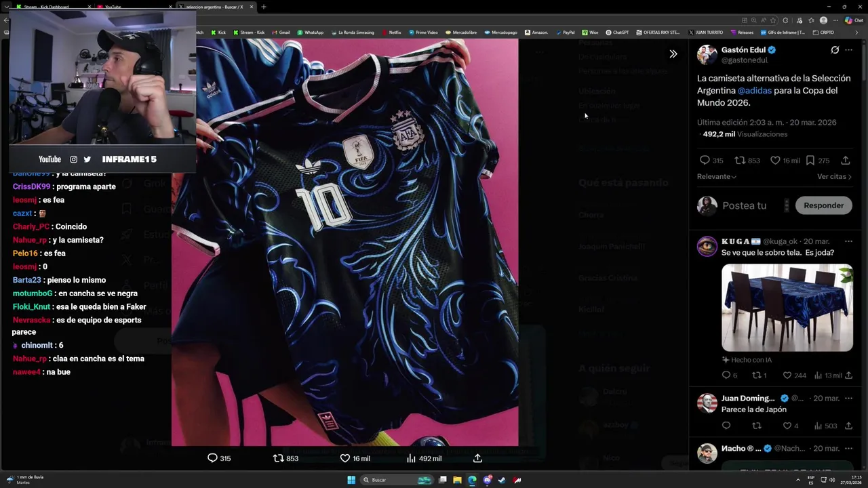
Task: Open the ChatGPT bookmark
Action: (618, 33)
